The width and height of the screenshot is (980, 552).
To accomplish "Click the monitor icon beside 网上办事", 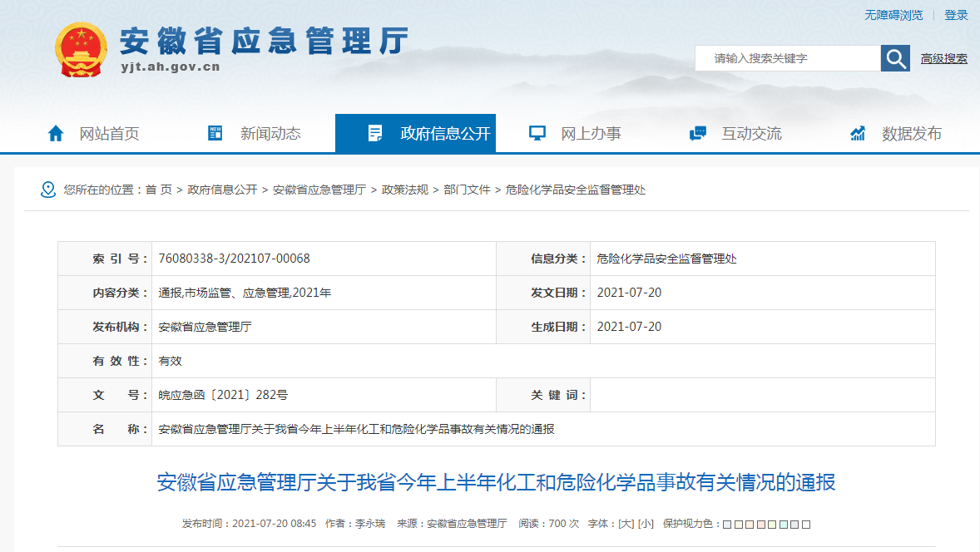I will pos(537,133).
